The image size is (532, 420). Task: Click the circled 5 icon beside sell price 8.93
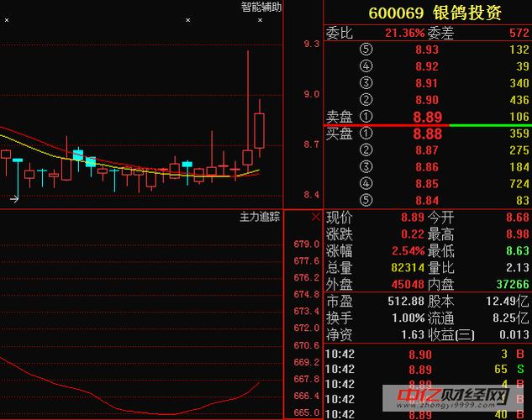(x=366, y=50)
